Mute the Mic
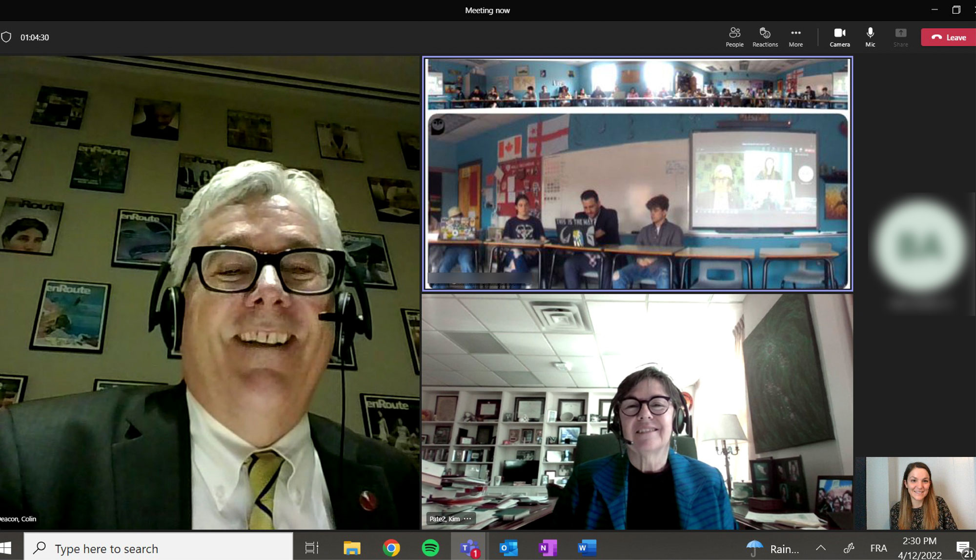Image resolution: width=976 pixels, height=560 pixels. [870, 37]
